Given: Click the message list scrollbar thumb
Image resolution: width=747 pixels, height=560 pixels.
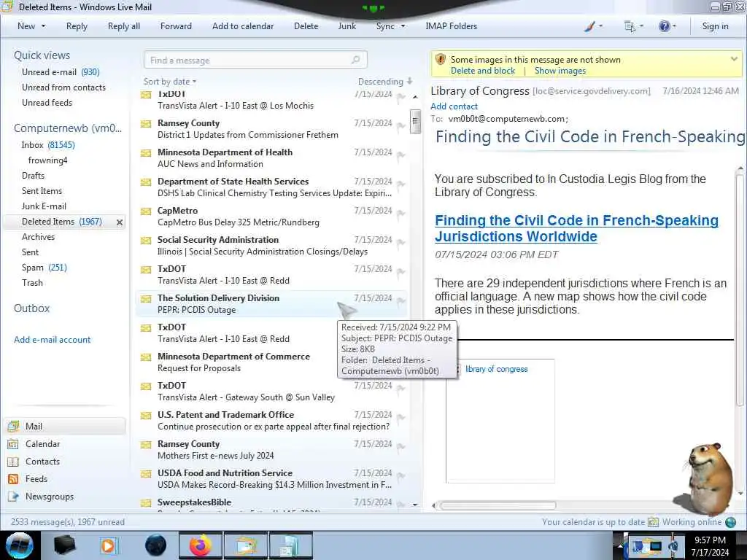Looking at the screenshot, I should pos(415,122).
